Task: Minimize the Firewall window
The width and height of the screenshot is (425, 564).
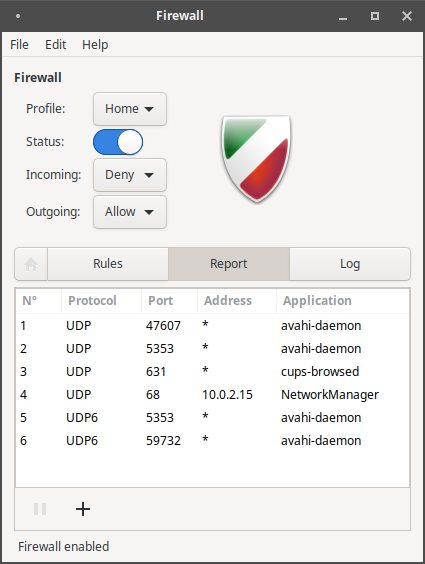Action: 343,16
